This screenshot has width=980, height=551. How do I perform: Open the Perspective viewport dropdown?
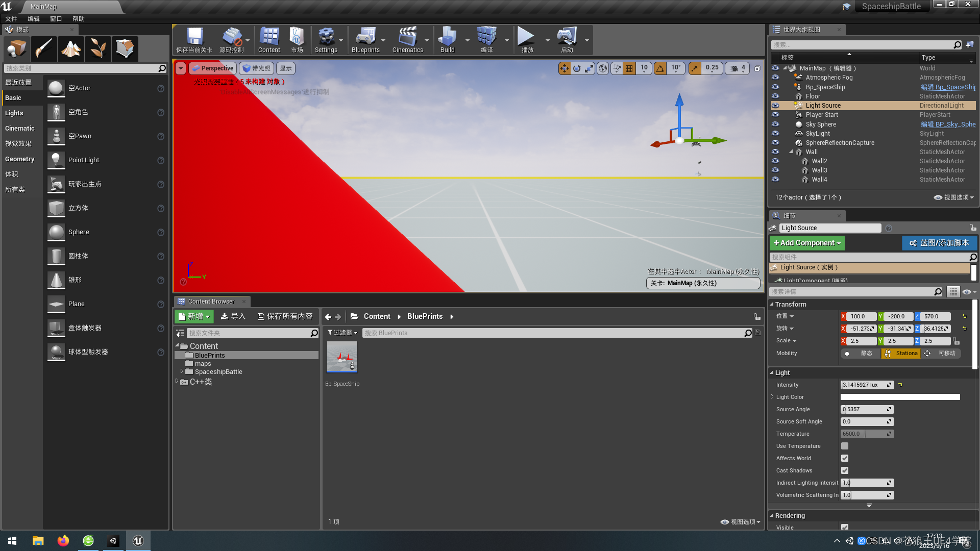pos(212,68)
